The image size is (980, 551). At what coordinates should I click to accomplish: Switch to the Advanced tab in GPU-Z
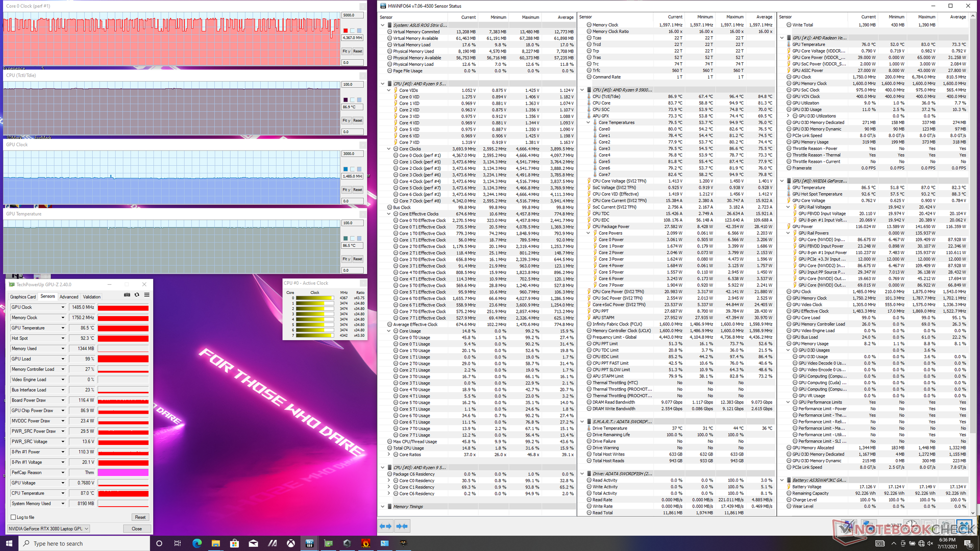click(x=69, y=297)
